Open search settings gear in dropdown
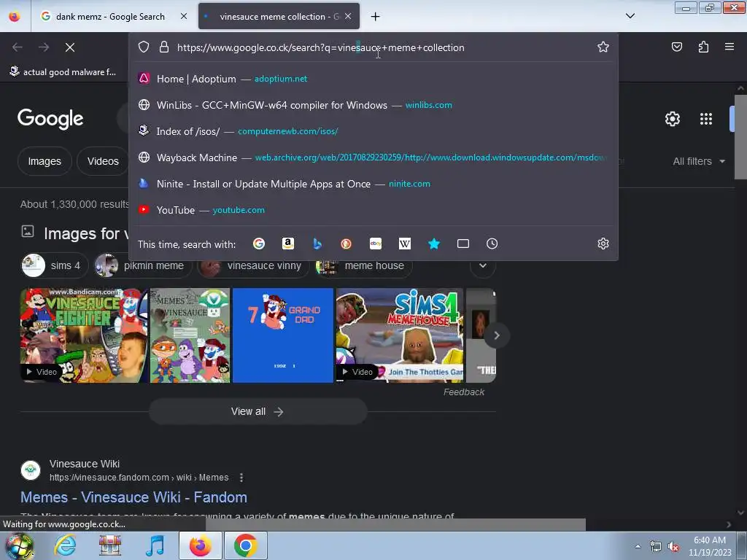747x560 pixels. (603, 244)
